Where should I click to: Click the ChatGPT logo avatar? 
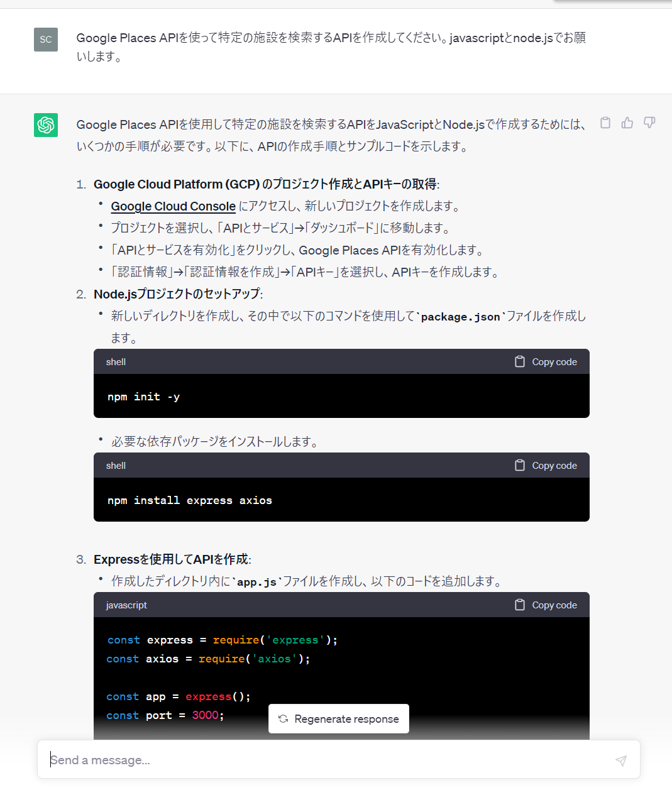pyautogui.click(x=46, y=125)
